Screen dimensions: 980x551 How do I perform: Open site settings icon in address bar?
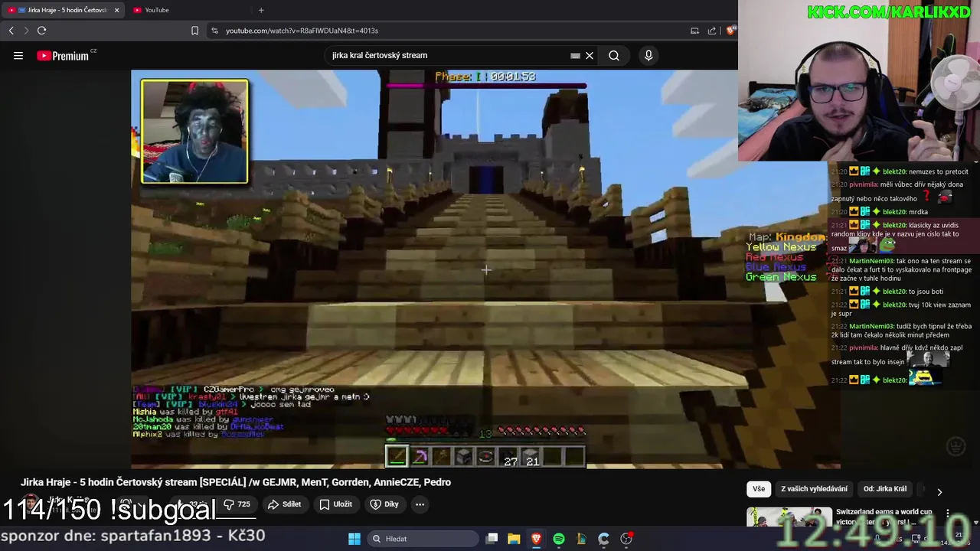214,31
